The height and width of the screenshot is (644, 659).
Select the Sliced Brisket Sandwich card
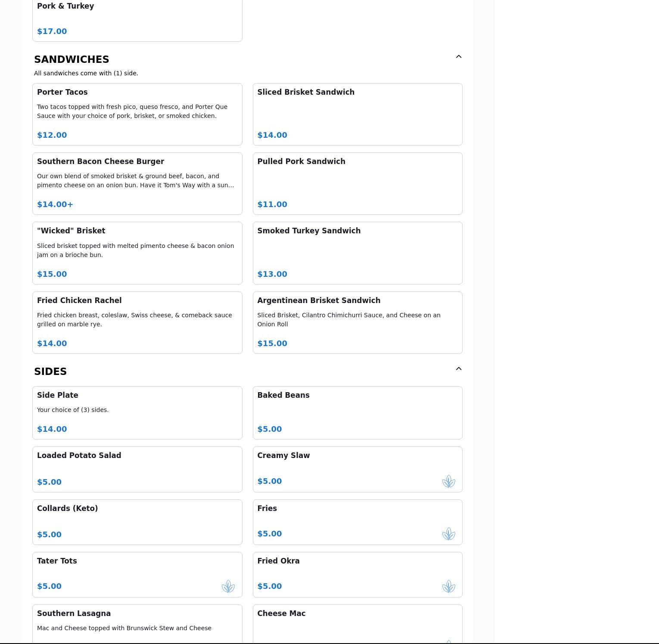pos(357,114)
